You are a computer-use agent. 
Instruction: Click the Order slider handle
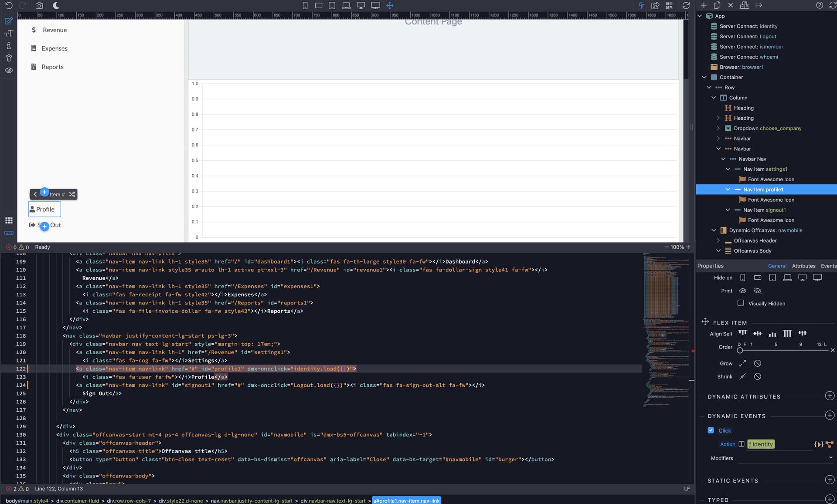[x=740, y=350]
